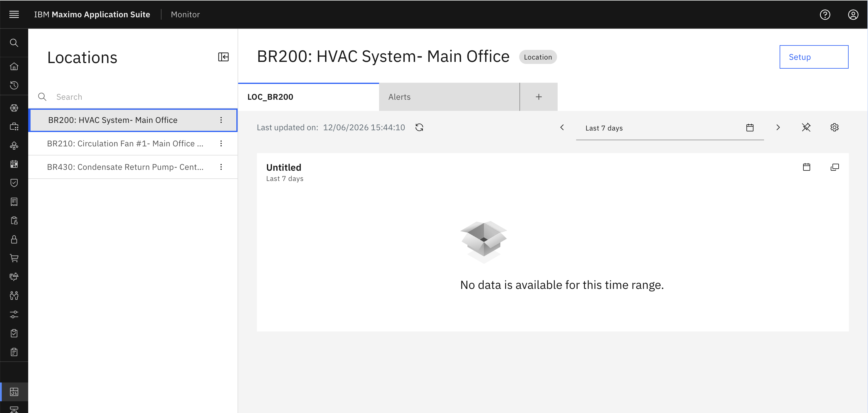
Task: Click the Location tag badge
Action: coord(538,57)
